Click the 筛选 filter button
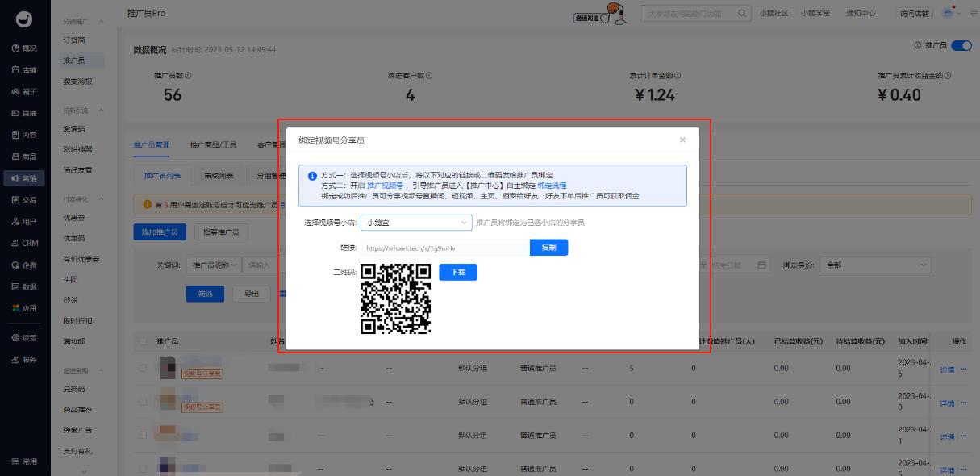The image size is (980, 476). 206,294
